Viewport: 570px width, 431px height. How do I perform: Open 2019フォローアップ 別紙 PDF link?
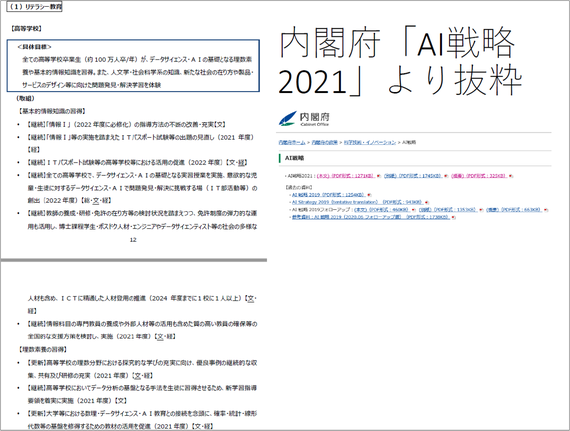coord(447,210)
